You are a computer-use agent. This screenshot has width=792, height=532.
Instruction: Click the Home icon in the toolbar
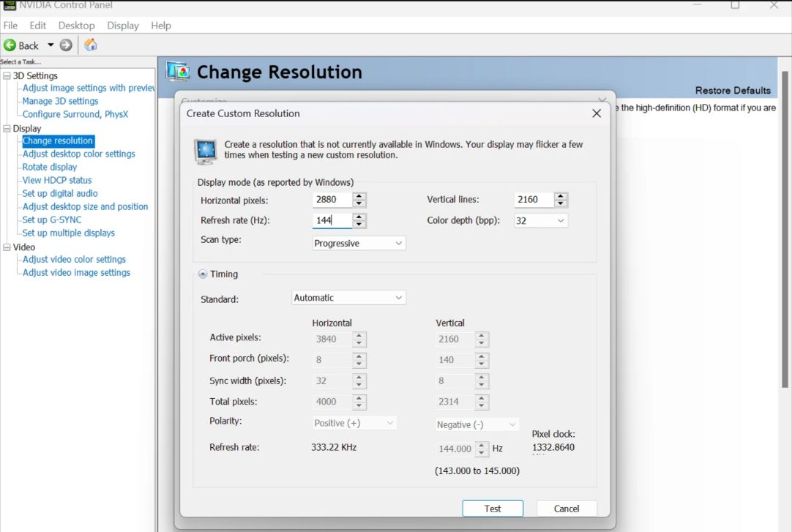coord(90,45)
